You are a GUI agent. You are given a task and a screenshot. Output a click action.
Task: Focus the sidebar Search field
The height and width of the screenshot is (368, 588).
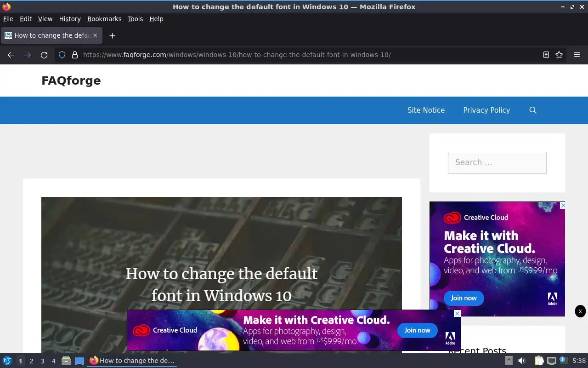tap(497, 162)
